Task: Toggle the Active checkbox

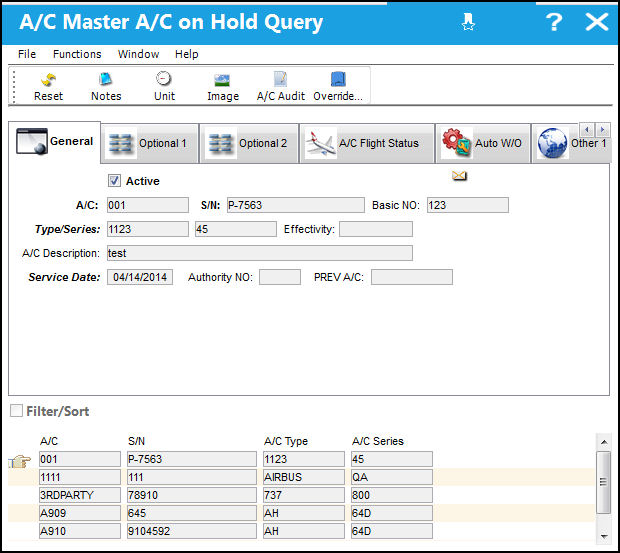Action: [114, 181]
